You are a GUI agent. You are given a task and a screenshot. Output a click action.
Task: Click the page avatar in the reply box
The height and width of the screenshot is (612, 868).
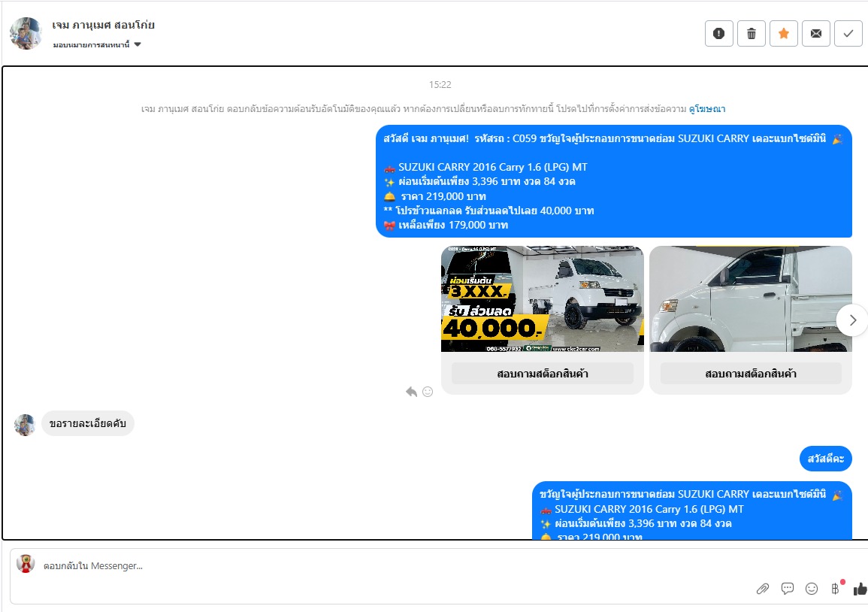(x=26, y=563)
